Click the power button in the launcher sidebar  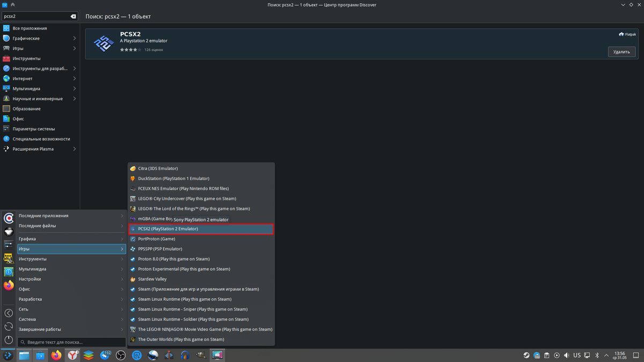[x=9, y=340]
